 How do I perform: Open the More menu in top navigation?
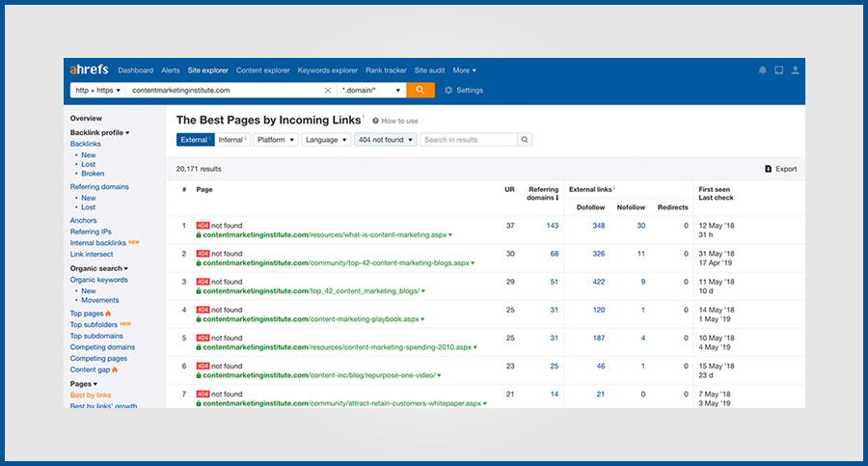[465, 70]
